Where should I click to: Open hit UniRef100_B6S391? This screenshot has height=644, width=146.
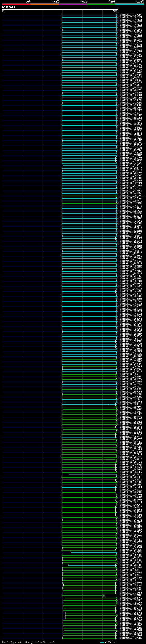(131, 32)
